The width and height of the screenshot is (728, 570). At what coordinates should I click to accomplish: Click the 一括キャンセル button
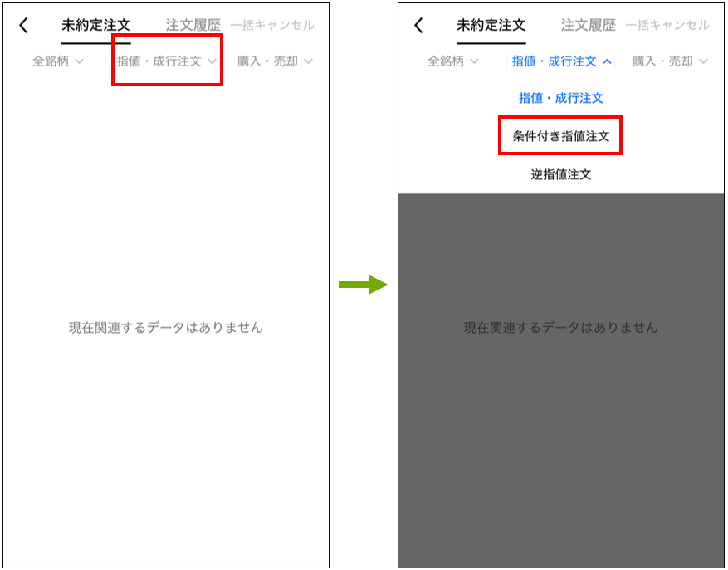tap(275, 25)
